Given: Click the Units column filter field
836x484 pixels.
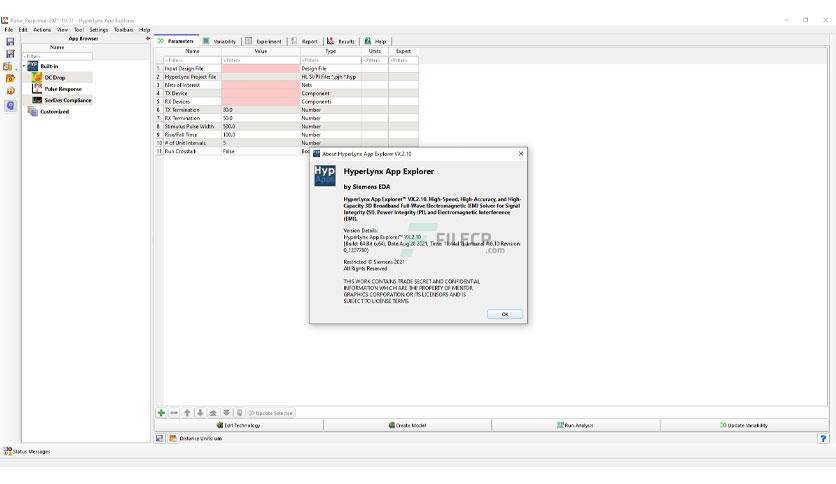Looking at the screenshot, I should click(x=375, y=60).
